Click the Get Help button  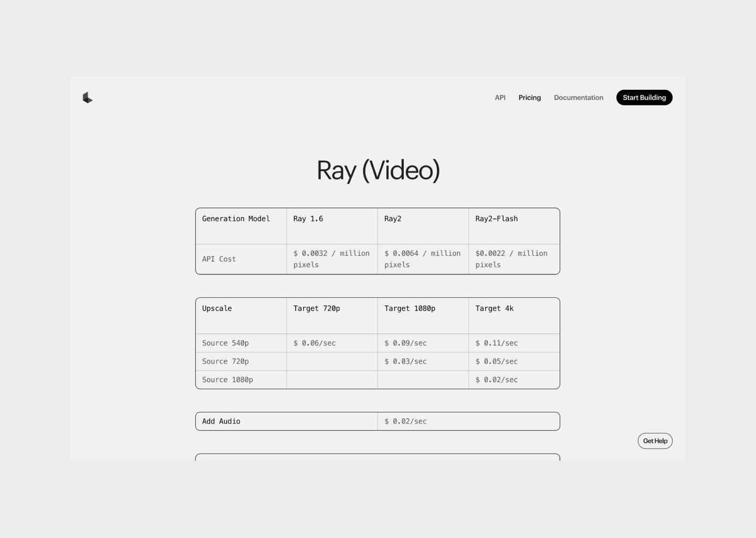point(655,441)
